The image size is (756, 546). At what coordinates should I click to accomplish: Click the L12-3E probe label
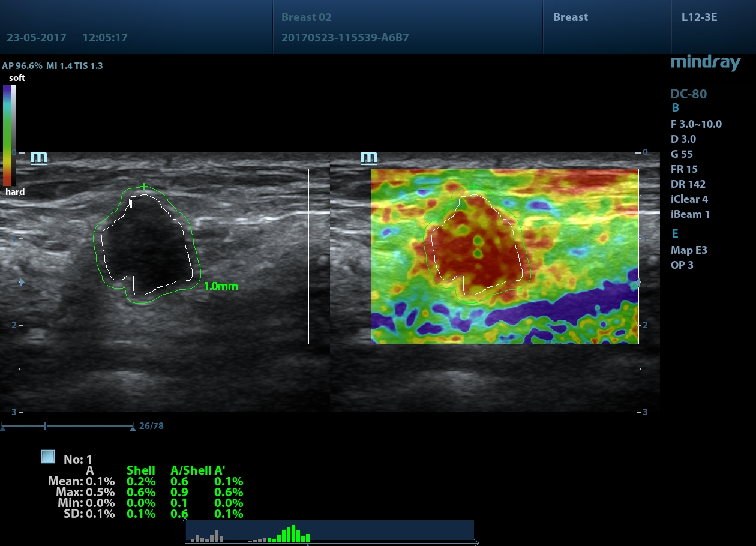700,17
